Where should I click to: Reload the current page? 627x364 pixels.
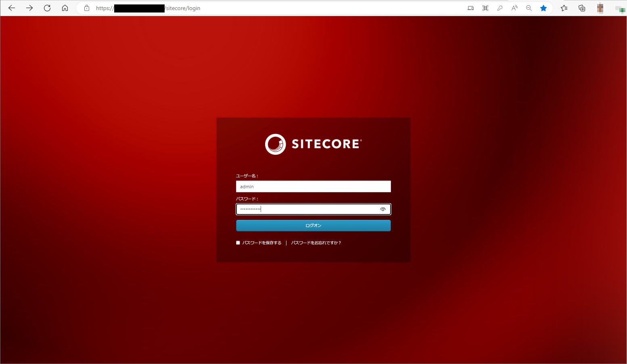[x=47, y=8]
